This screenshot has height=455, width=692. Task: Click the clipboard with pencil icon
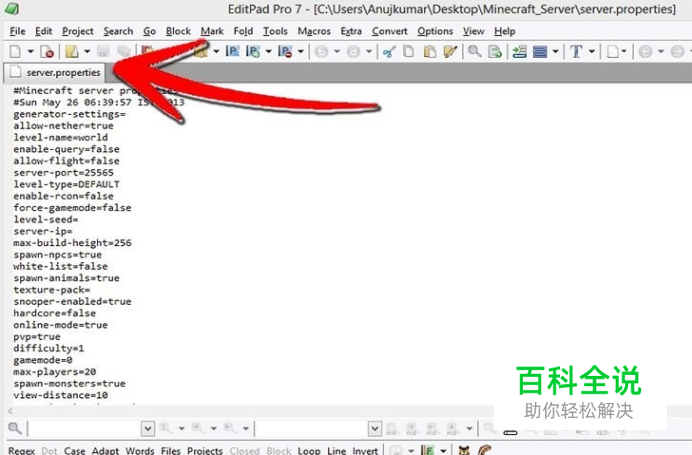click(x=450, y=52)
